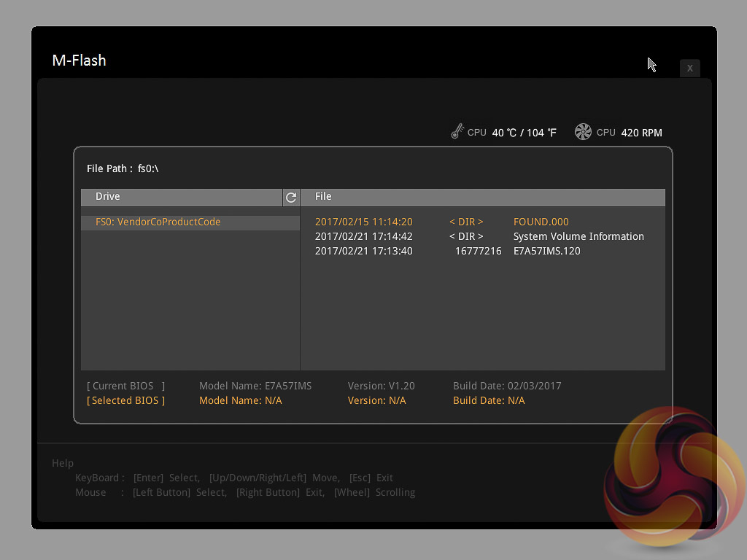Click the current Version: V1.20 text
The height and width of the screenshot is (560, 747).
pyautogui.click(x=381, y=386)
